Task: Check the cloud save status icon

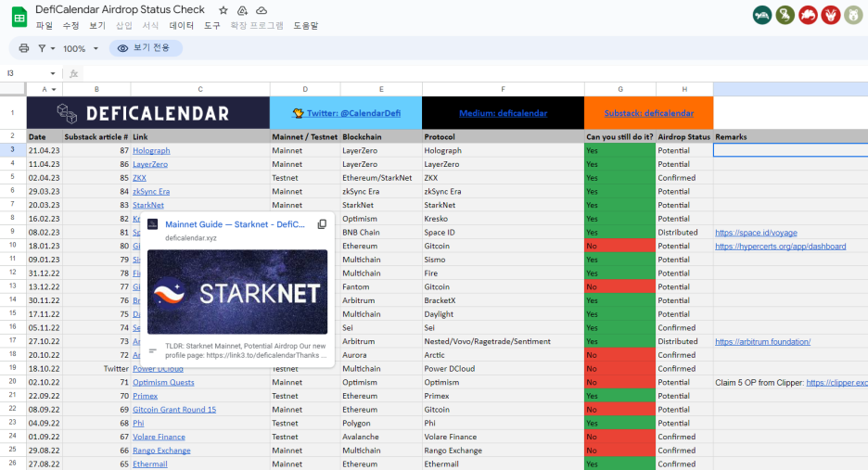Action: tap(262, 10)
